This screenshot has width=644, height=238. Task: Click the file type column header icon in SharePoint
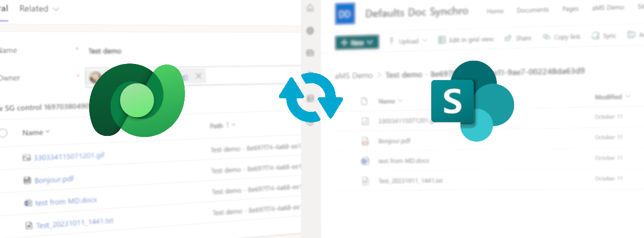coord(364,101)
